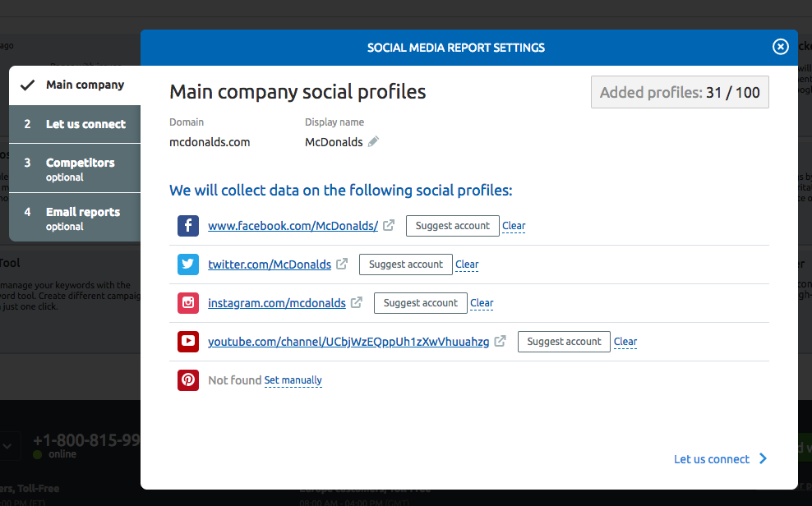Clear the YouTube channel profile
Viewport: 812px width, 506px height.
tap(625, 342)
